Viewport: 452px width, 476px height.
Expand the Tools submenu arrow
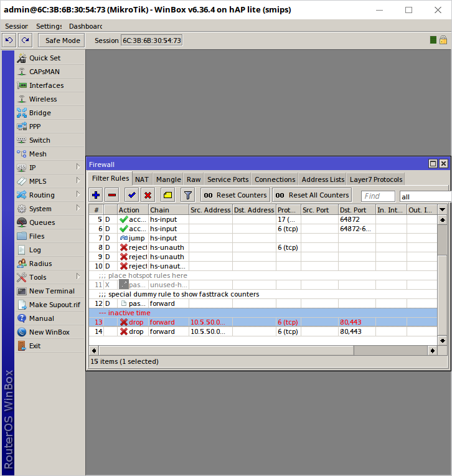click(x=78, y=277)
